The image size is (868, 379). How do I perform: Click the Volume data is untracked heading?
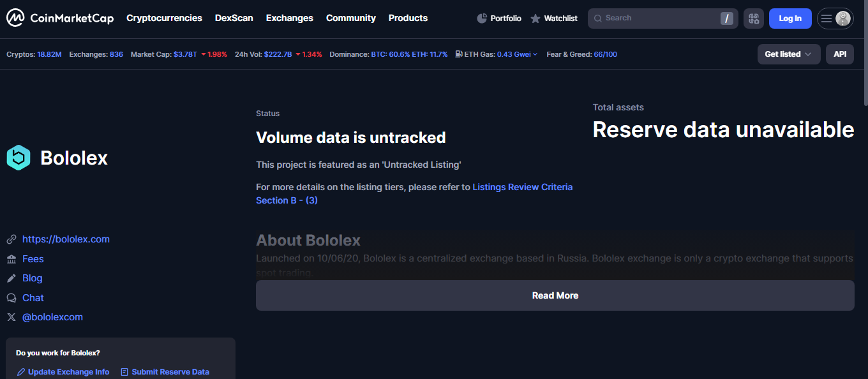click(351, 137)
